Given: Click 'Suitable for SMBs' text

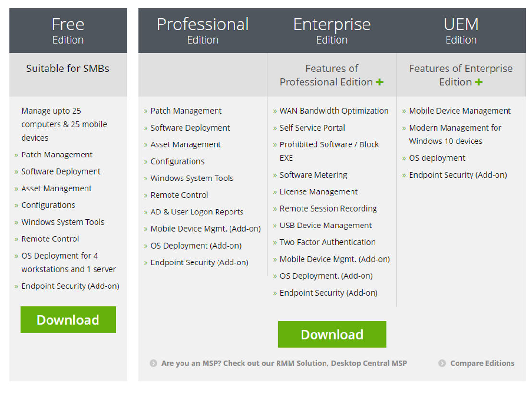Looking at the screenshot, I should [68, 69].
